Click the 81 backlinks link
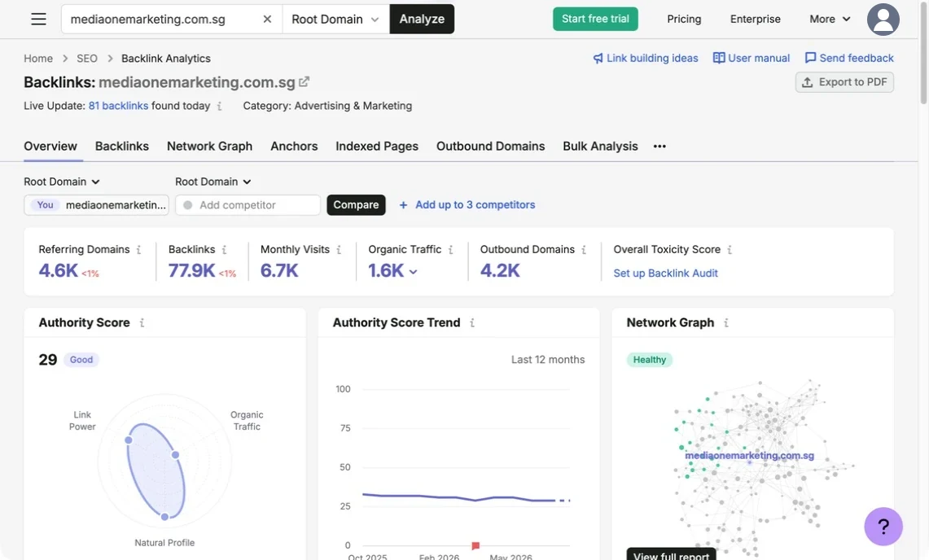This screenshot has width=929, height=560. pyautogui.click(x=119, y=106)
